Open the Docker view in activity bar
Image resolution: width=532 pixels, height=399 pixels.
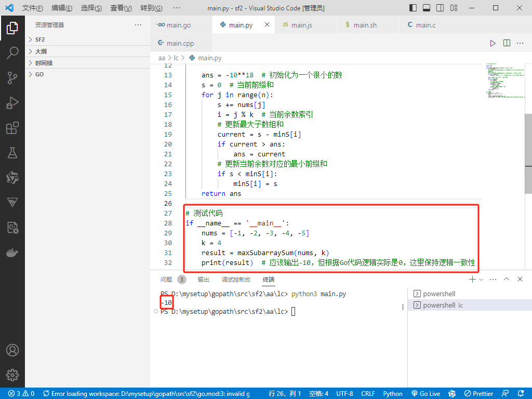12,253
